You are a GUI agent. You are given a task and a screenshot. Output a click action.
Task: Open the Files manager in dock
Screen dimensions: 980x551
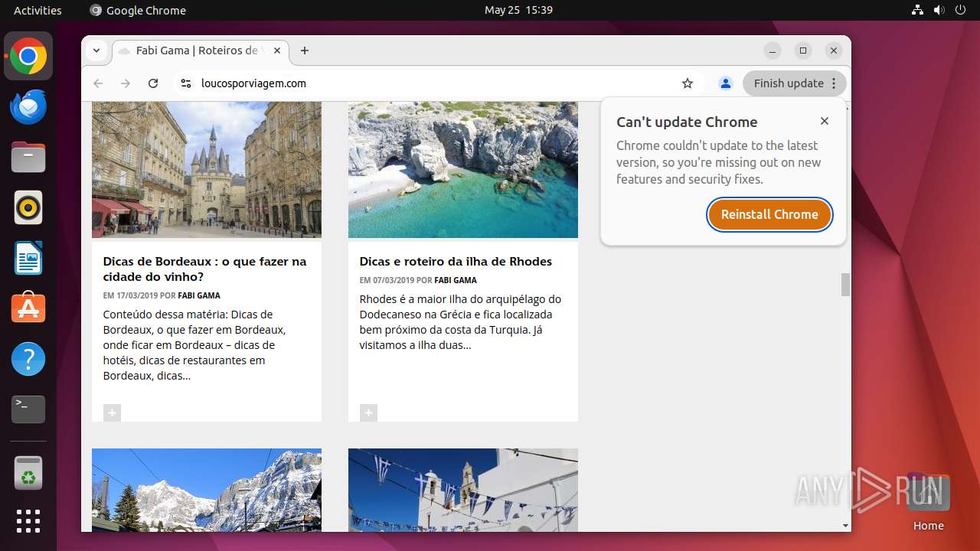[x=28, y=157]
